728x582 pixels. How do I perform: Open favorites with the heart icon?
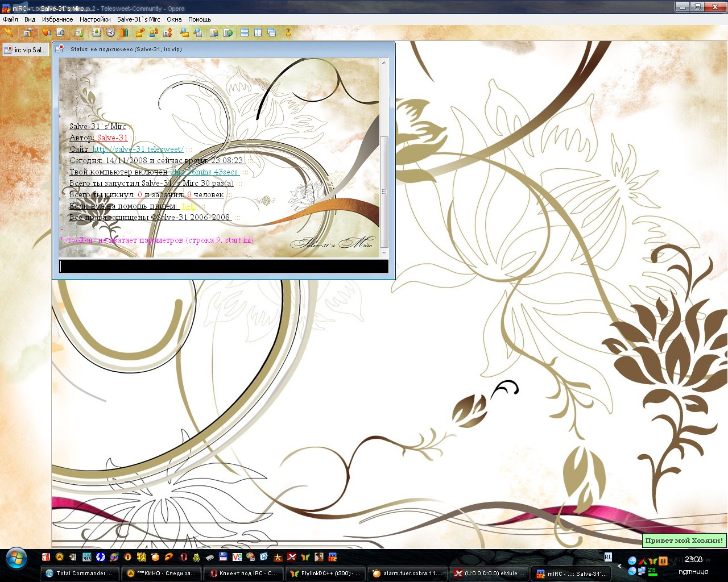pyautogui.click(x=47, y=32)
